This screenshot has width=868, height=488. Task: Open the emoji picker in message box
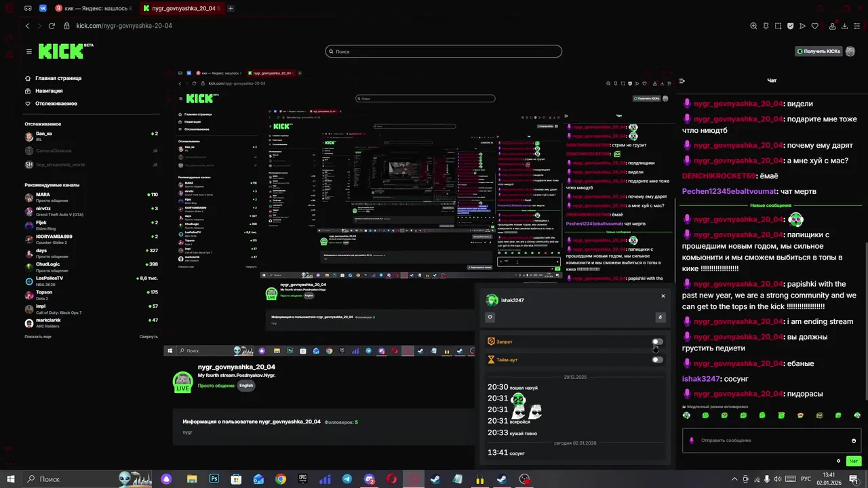[853, 441]
